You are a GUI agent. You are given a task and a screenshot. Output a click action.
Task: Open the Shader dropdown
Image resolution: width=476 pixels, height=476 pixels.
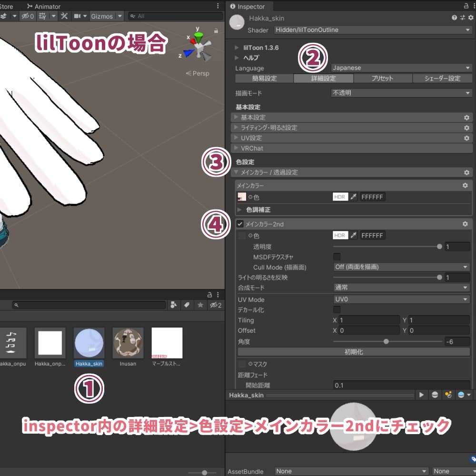pos(373,30)
